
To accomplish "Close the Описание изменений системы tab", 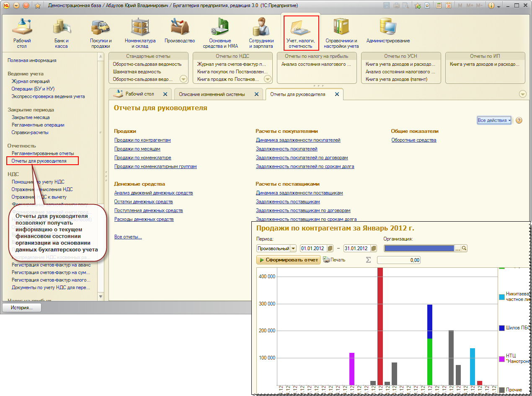I will click(x=256, y=94).
